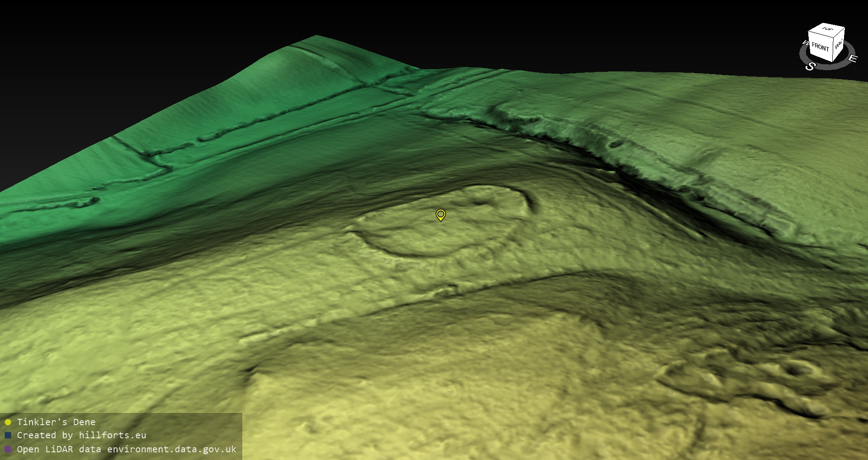Open the Open LiDAR data environment.data.gov.uk link
This screenshot has height=460, width=868.
pyautogui.click(x=127, y=449)
